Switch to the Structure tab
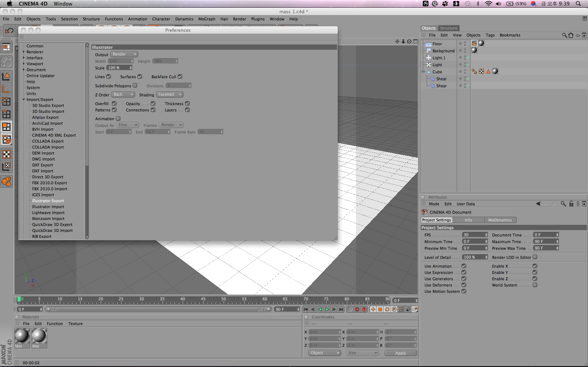The image size is (588, 367). 449,28
